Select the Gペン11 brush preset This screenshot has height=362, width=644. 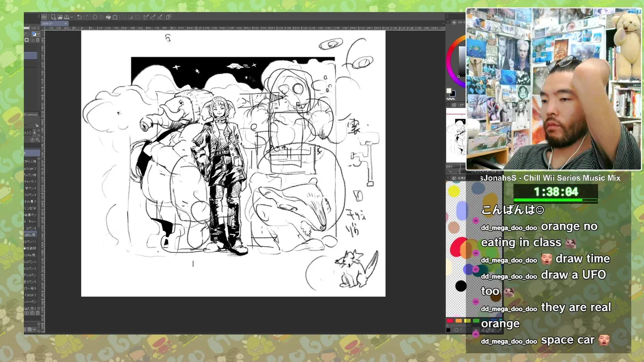(31, 241)
